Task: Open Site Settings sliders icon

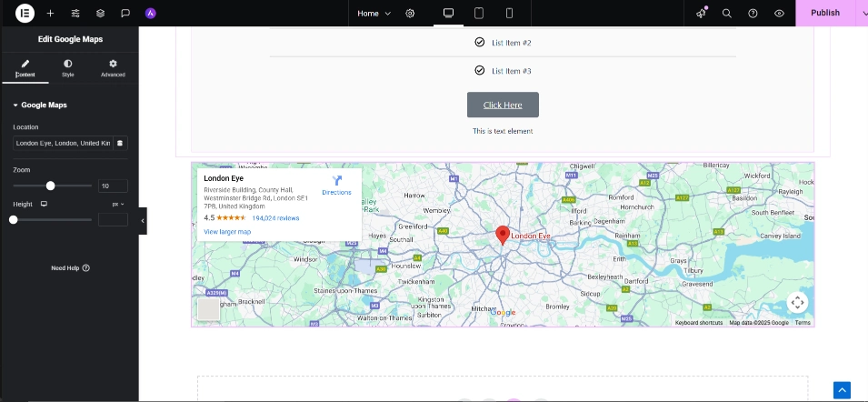Action: coord(75,14)
